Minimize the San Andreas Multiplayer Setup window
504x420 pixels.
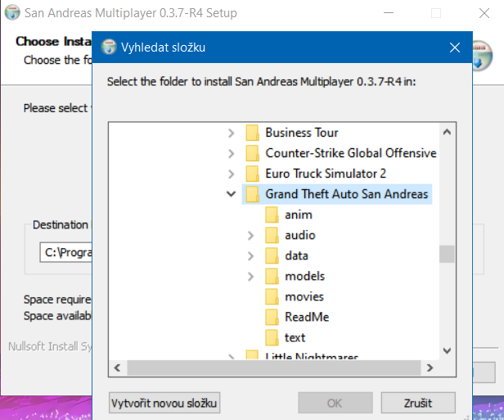(389, 13)
